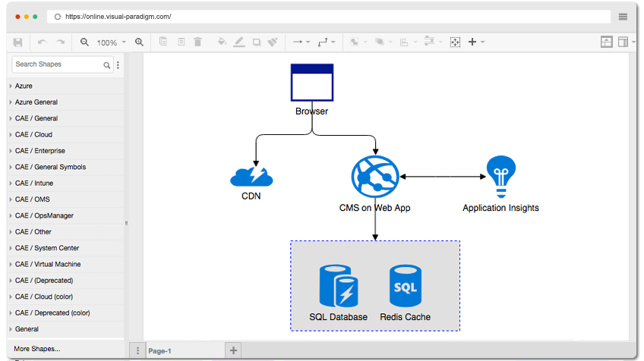Expand the General shape category

66,329
